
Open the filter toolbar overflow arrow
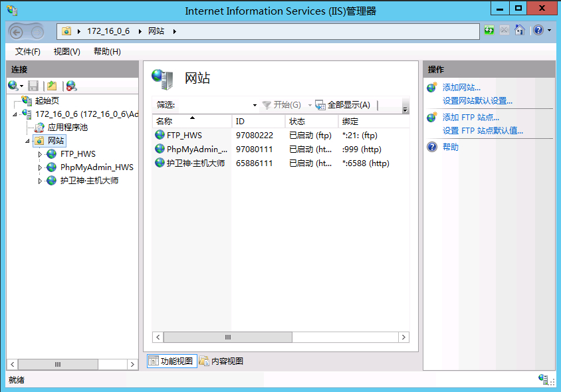pos(405,110)
